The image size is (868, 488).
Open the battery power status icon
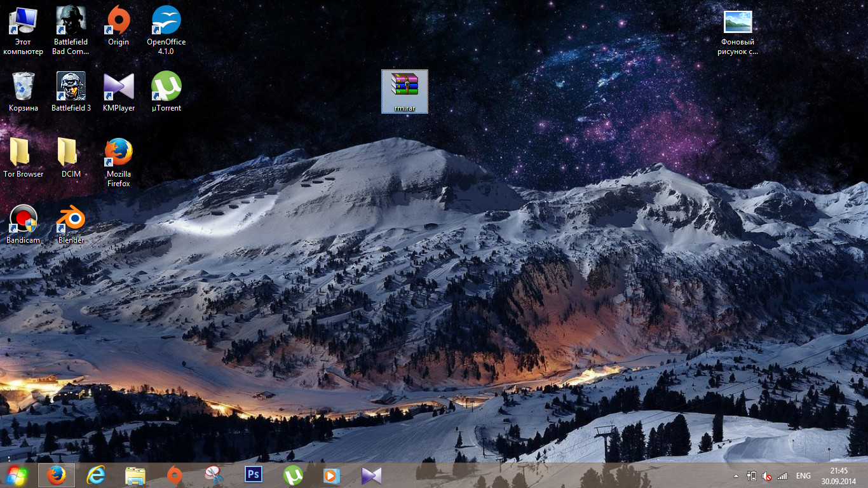pos(752,476)
